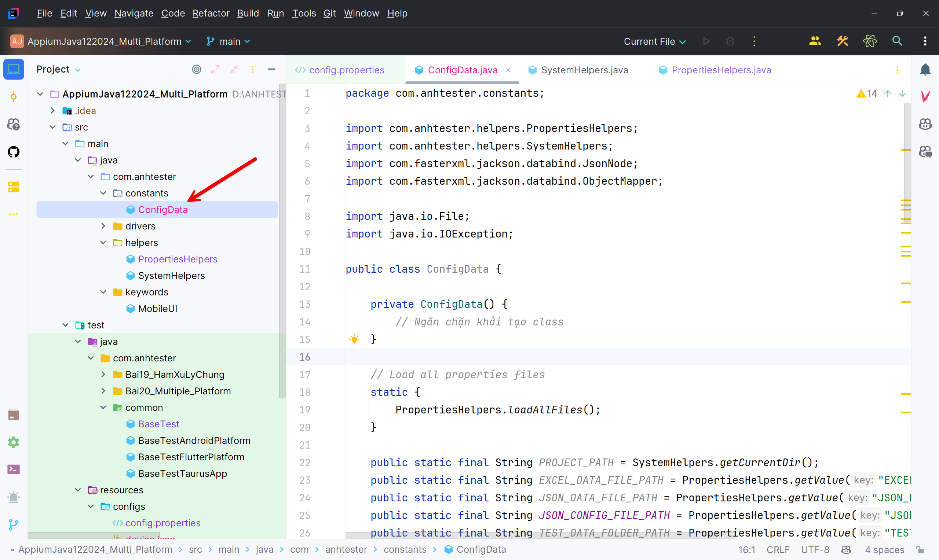The height and width of the screenshot is (560, 939).
Task: Expand the drivers package
Action: click(x=103, y=226)
